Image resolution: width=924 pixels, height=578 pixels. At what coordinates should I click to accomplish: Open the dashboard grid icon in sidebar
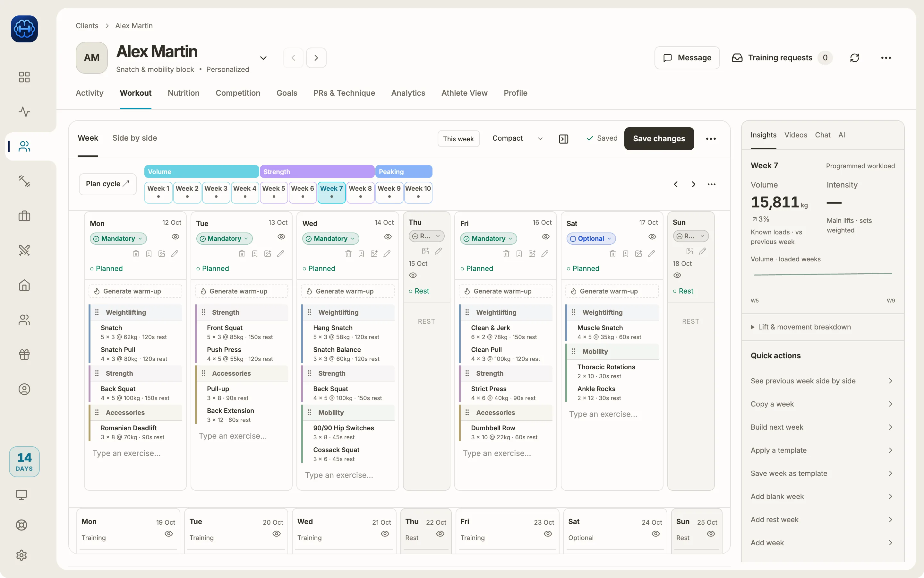24,77
